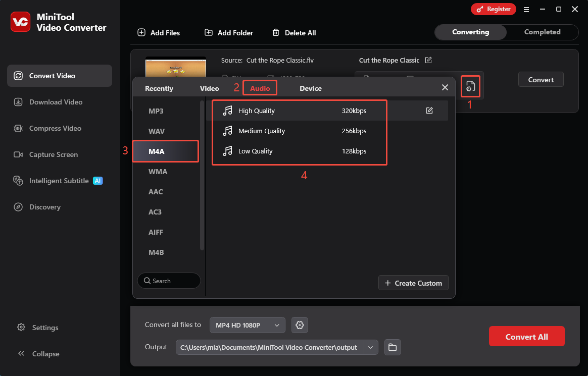View the Completed conversions tab
This screenshot has height=376, width=588.
tap(543, 32)
